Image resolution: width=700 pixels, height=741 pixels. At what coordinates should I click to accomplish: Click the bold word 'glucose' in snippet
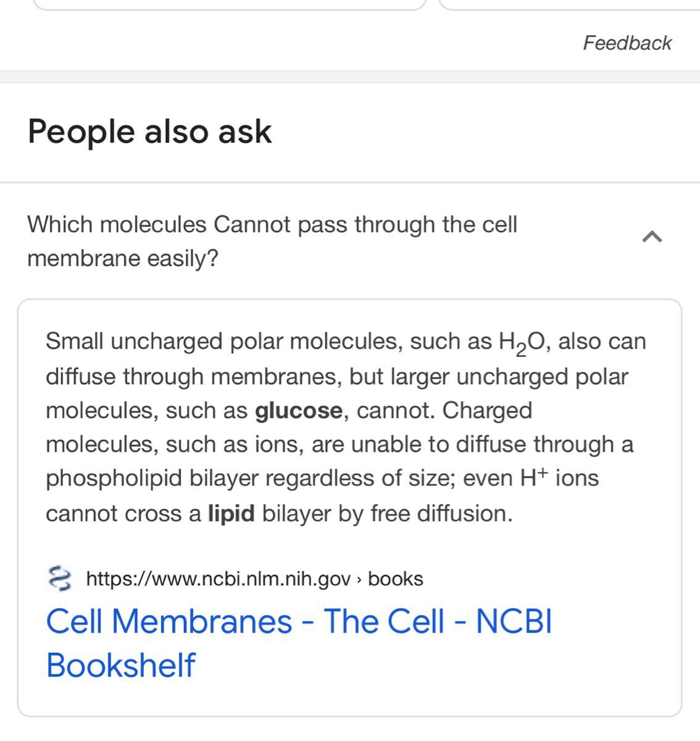298,411
